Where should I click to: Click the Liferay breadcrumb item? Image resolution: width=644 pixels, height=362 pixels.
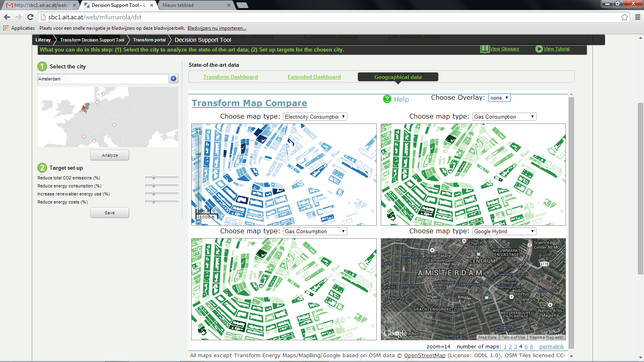pos(43,40)
